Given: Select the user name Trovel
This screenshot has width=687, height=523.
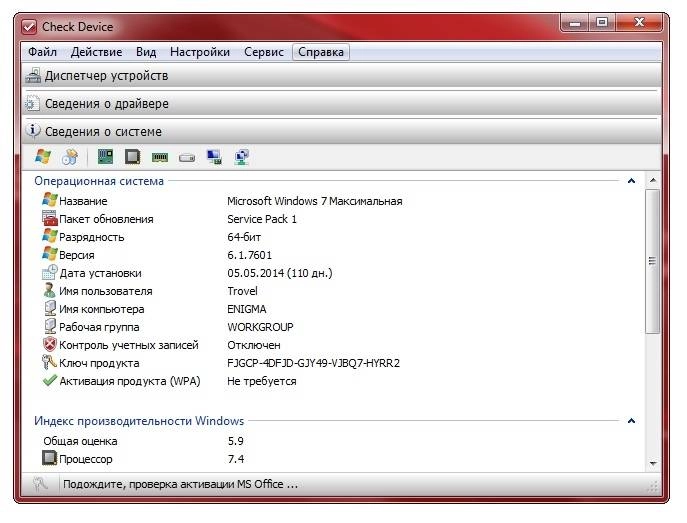Looking at the screenshot, I should [242, 291].
